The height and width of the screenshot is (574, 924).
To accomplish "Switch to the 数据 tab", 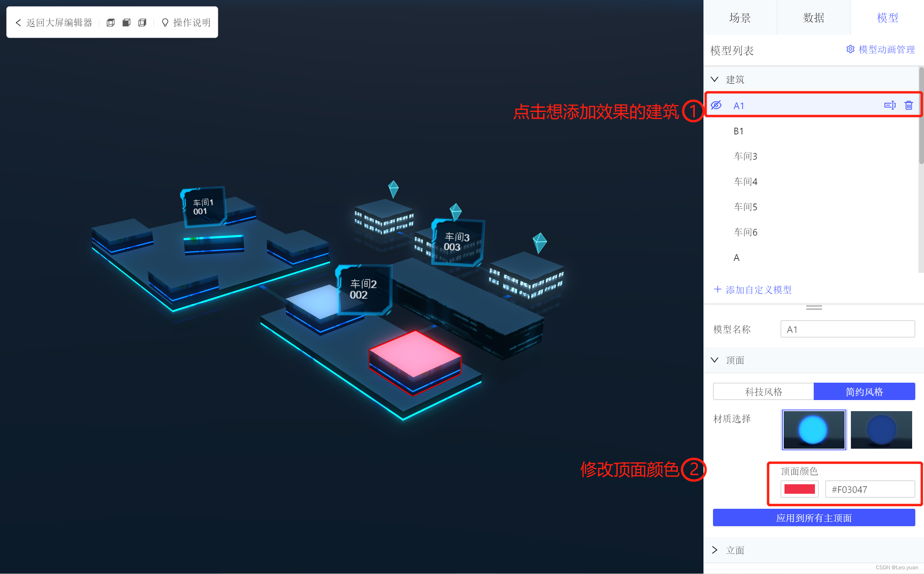I will [813, 18].
